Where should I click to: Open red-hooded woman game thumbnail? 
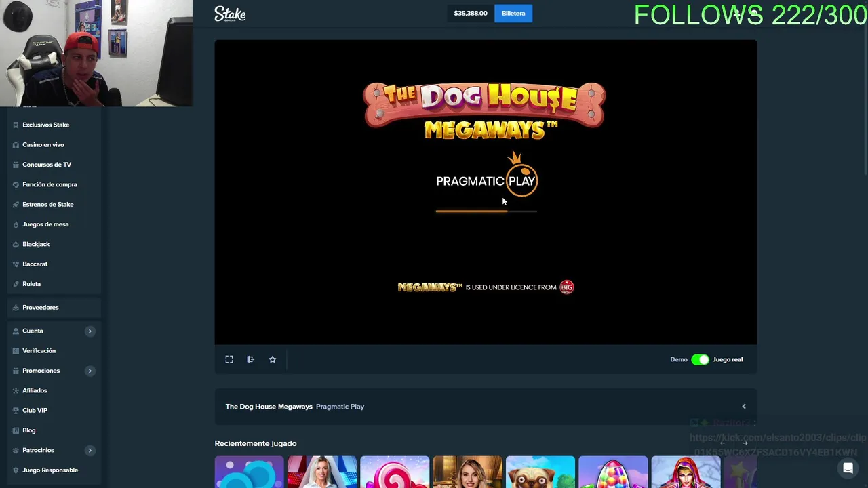click(686, 472)
